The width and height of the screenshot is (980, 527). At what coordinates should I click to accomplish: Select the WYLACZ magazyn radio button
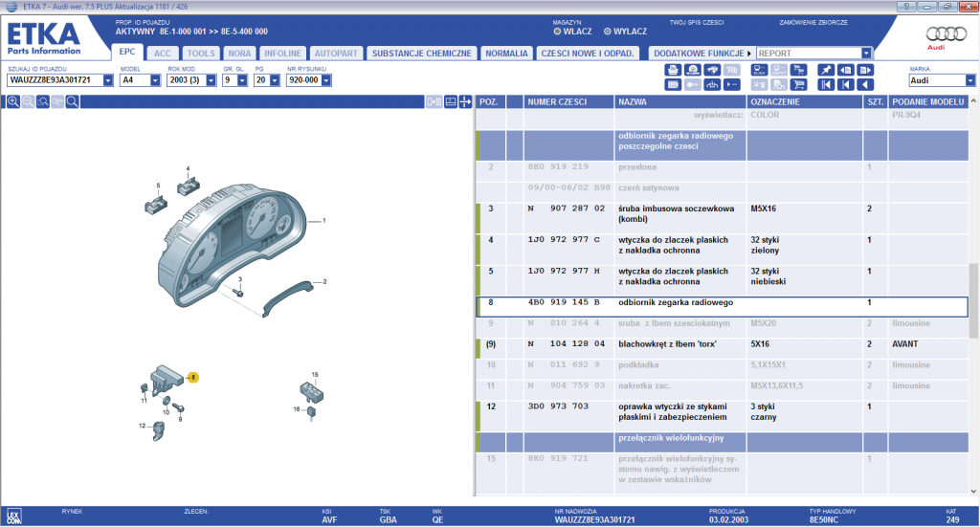pos(607,32)
